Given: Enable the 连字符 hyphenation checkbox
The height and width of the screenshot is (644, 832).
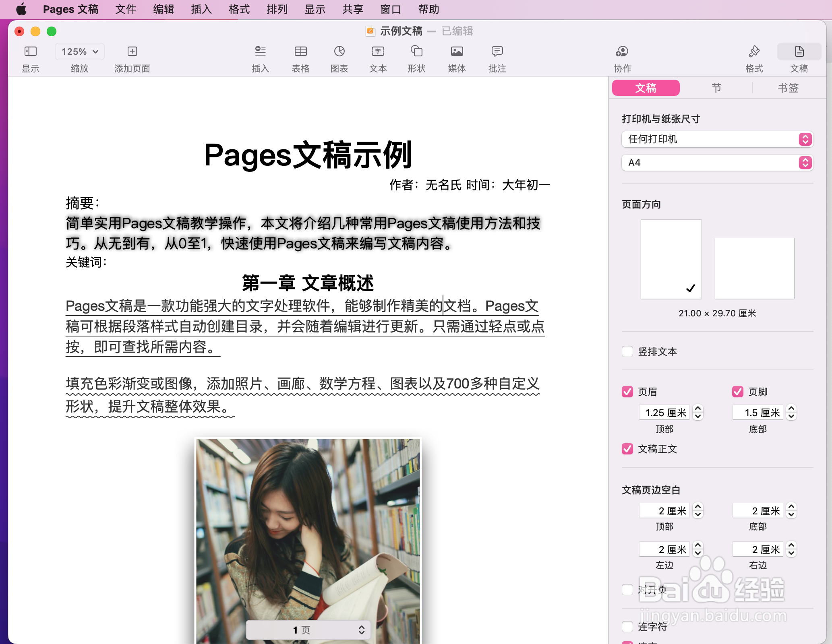Looking at the screenshot, I should [x=627, y=627].
